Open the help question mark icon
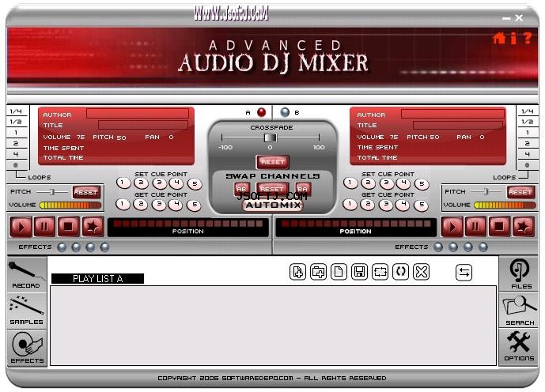 [x=528, y=38]
